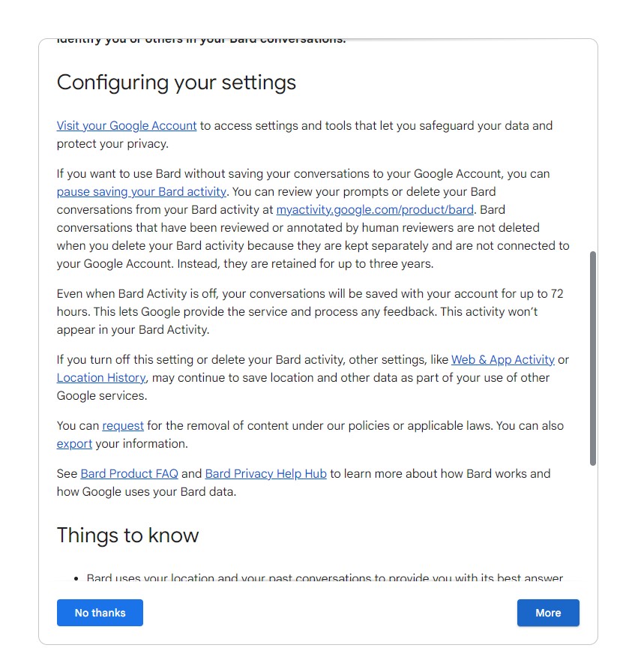Click the vertical scrollbar thumb
The image size is (632, 672).
coord(593,358)
